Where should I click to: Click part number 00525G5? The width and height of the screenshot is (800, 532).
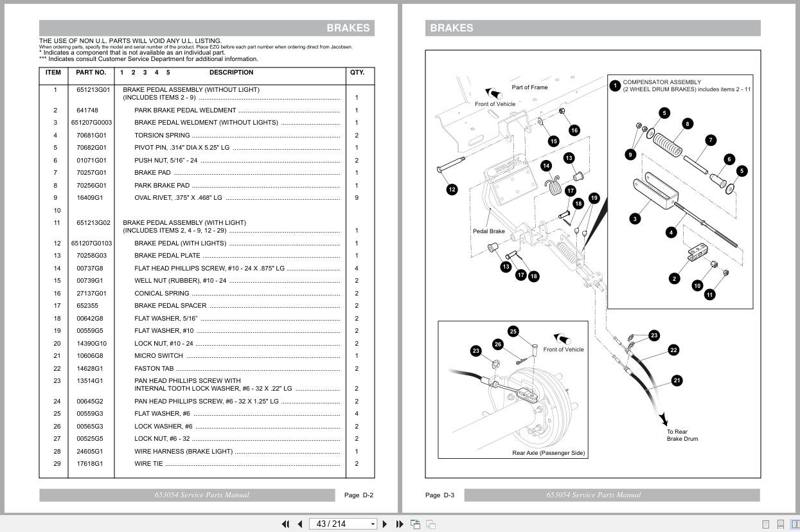89,439
